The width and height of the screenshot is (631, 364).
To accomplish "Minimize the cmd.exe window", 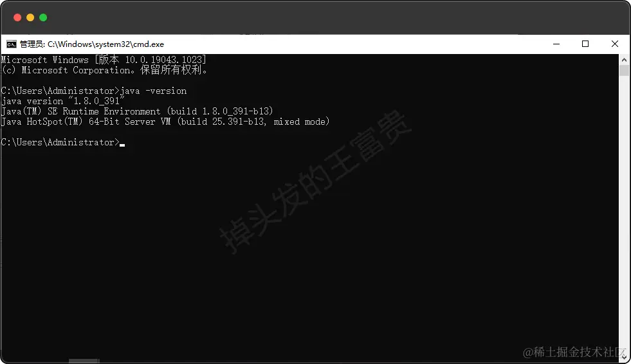I will [x=556, y=44].
